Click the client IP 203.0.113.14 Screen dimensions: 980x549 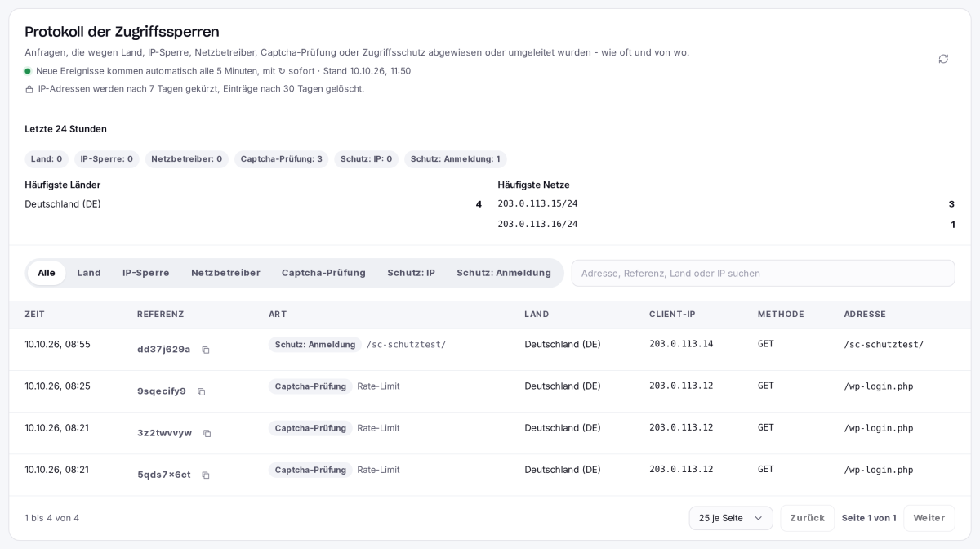pos(681,344)
